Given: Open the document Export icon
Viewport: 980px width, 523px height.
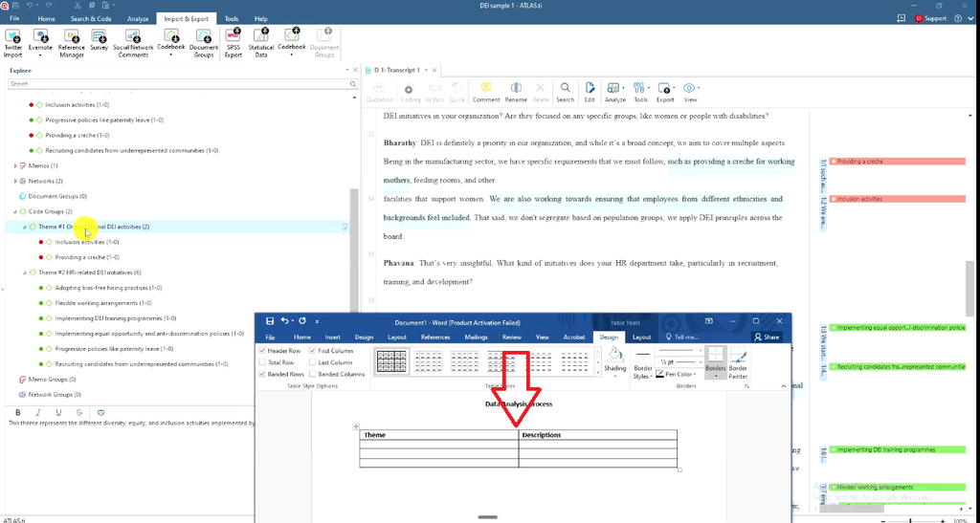Looking at the screenshot, I should [665, 92].
